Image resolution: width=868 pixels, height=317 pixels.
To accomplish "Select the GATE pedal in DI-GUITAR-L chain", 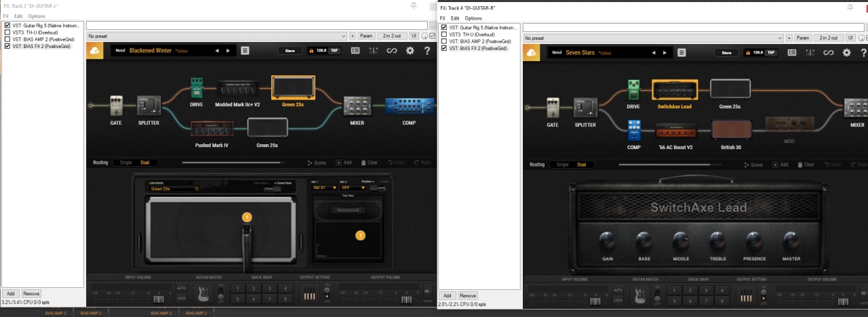I will click(116, 106).
